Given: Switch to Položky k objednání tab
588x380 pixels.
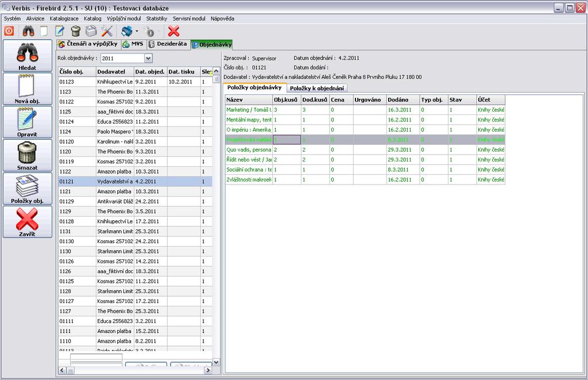Looking at the screenshot, I should [x=317, y=88].
